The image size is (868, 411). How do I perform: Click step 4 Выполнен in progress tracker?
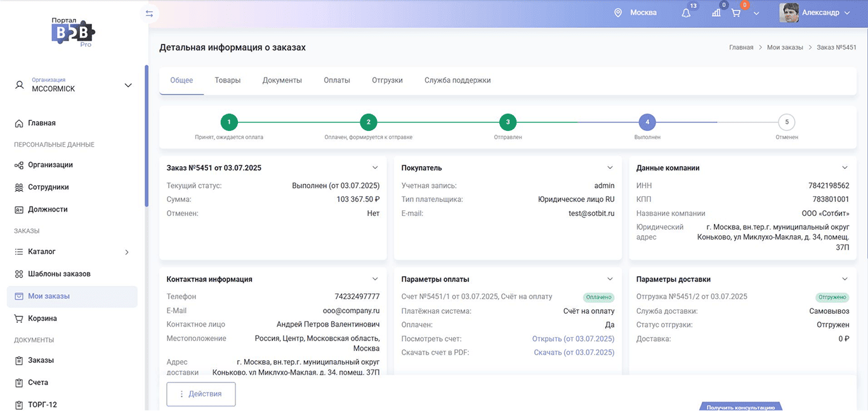point(647,122)
